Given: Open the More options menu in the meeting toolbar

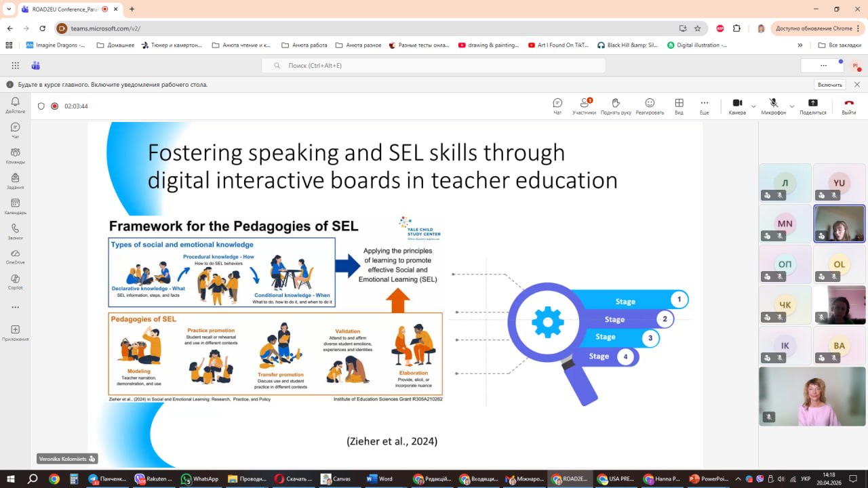Looking at the screenshot, I should point(704,106).
